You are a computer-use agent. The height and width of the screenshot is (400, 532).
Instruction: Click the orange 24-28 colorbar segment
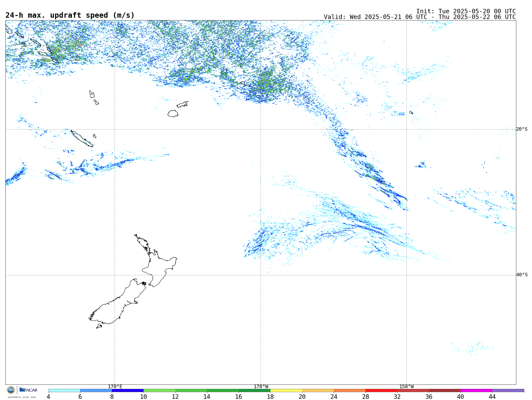click(349, 391)
